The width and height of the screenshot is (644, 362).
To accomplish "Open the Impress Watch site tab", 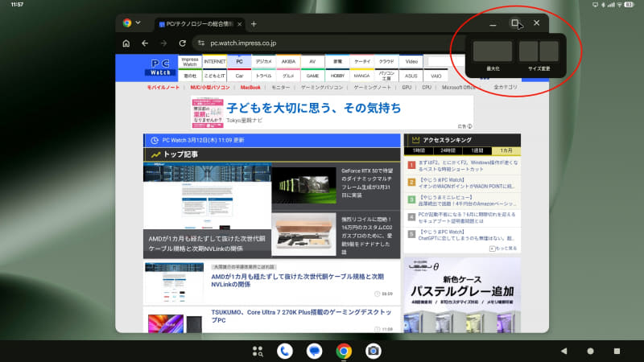I will (x=190, y=62).
